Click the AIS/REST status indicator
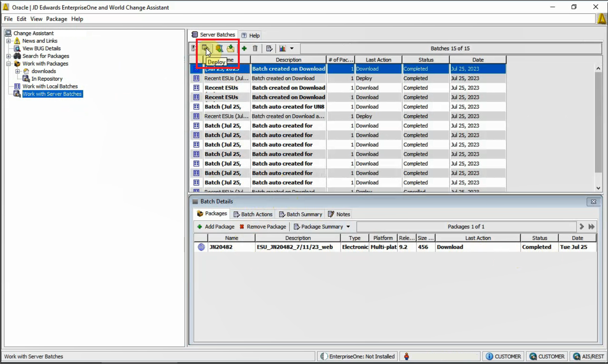Screen dimensions: 608x364 tap(588, 356)
